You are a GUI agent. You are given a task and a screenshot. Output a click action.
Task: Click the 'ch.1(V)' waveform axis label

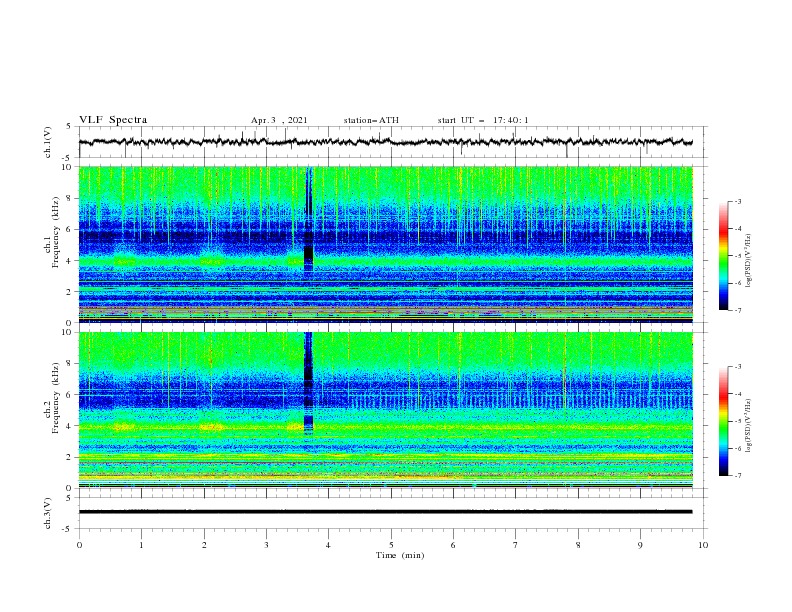pyautogui.click(x=48, y=142)
